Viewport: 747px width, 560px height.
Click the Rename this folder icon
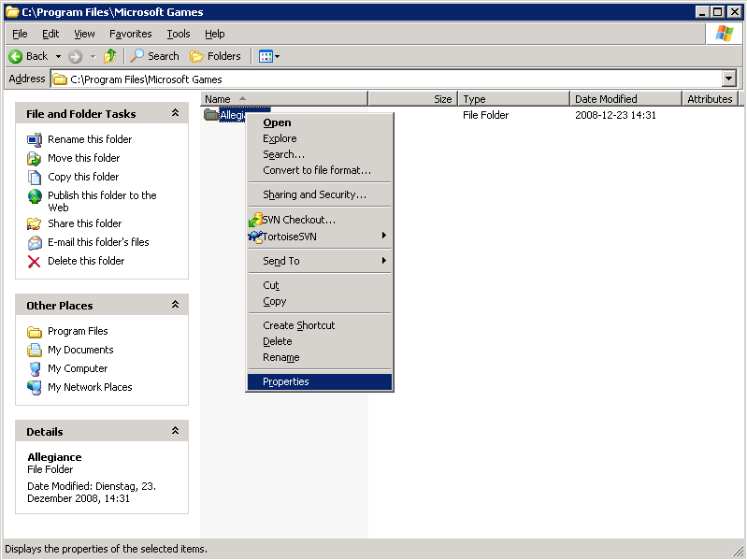(x=35, y=139)
